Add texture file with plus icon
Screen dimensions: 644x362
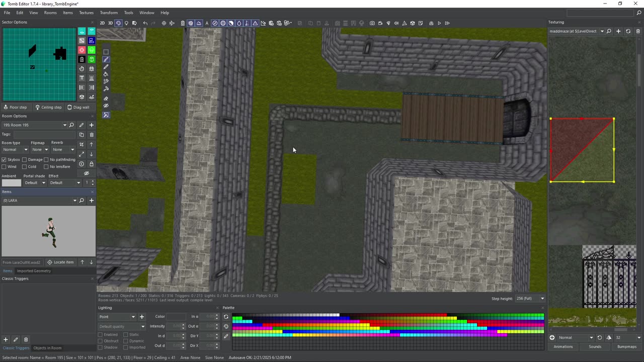(x=618, y=31)
